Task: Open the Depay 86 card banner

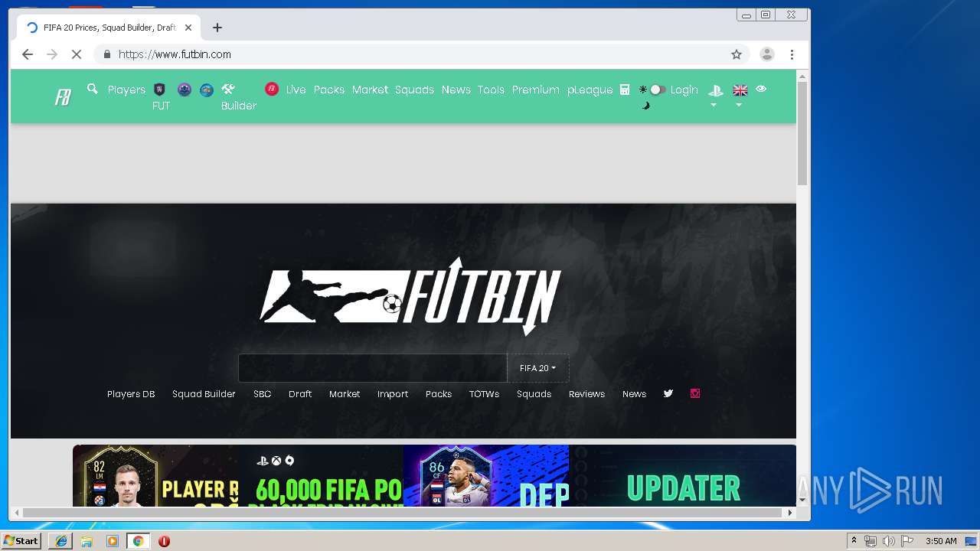Action: (486, 475)
